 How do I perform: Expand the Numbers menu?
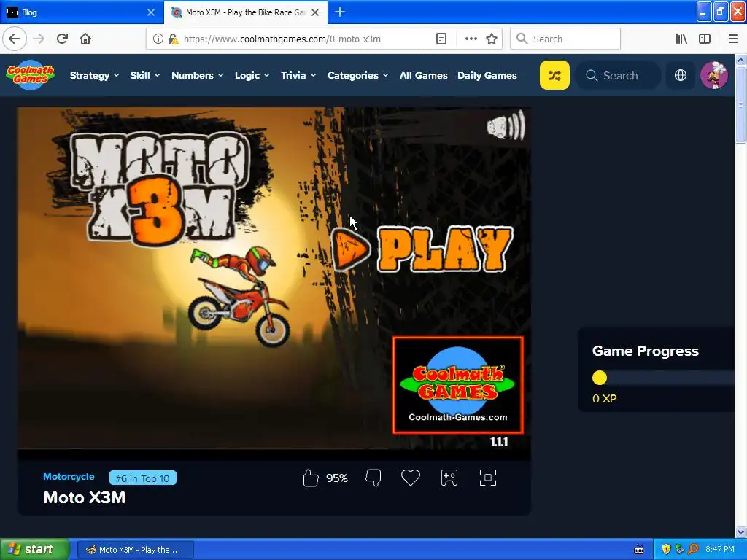click(x=197, y=75)
